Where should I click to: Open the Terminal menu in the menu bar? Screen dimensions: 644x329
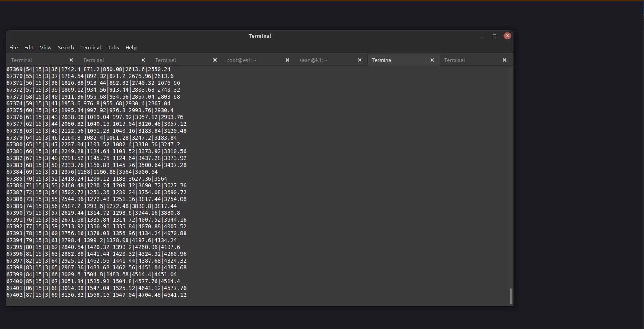tap(90, 47)
